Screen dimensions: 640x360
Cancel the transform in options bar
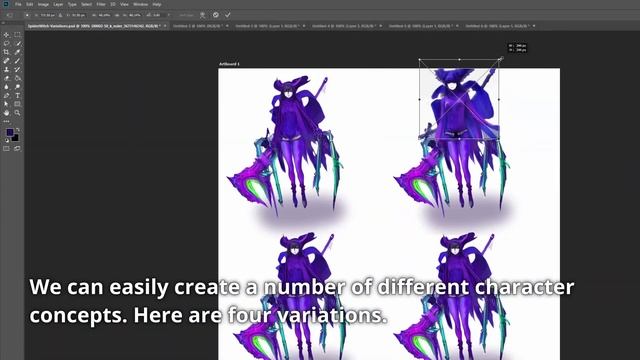pyautogui.click(x=216, y=15)
